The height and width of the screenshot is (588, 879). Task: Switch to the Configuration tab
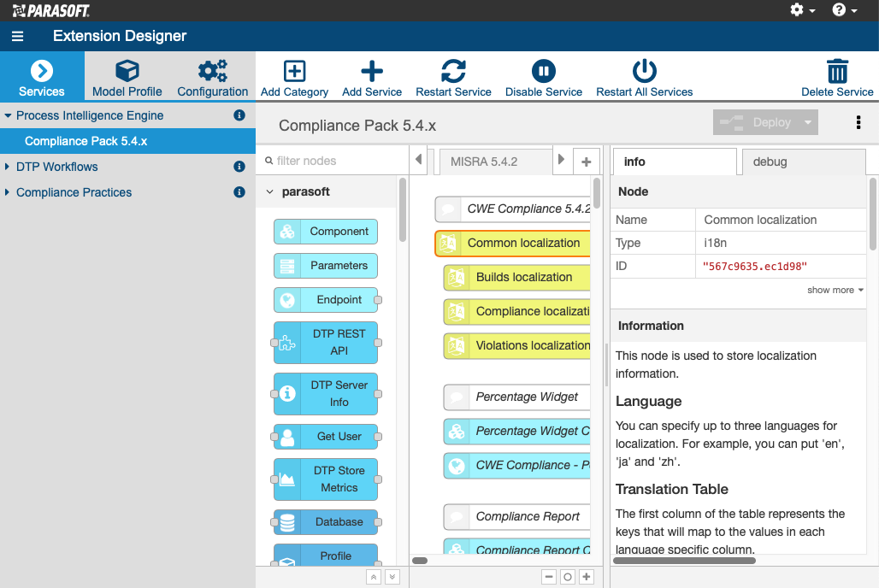point(212,77)
